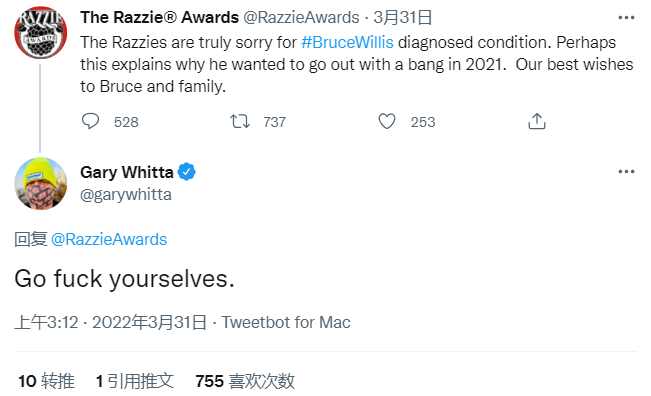Retweet the Razzie Awards tweet
The width and height of the screenshot is (651, 396).
point(240,121)
